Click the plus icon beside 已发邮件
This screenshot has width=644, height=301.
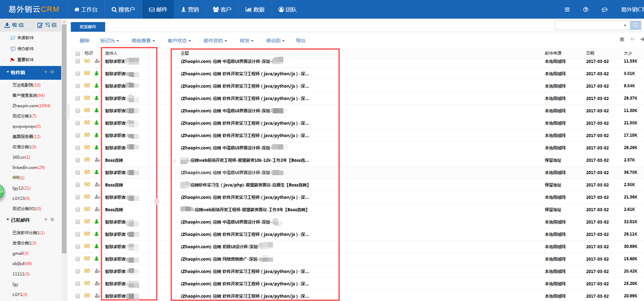click(45, 219)
